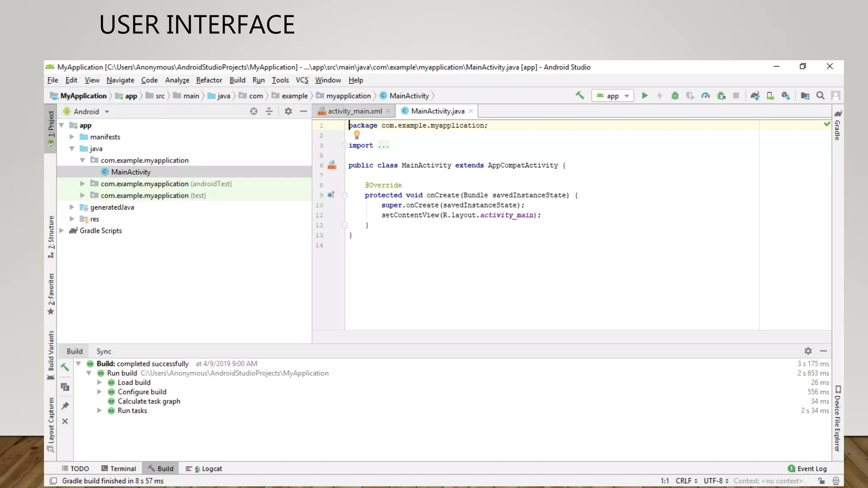
Task: Open the VCS menu
Action: click(302, 80)
